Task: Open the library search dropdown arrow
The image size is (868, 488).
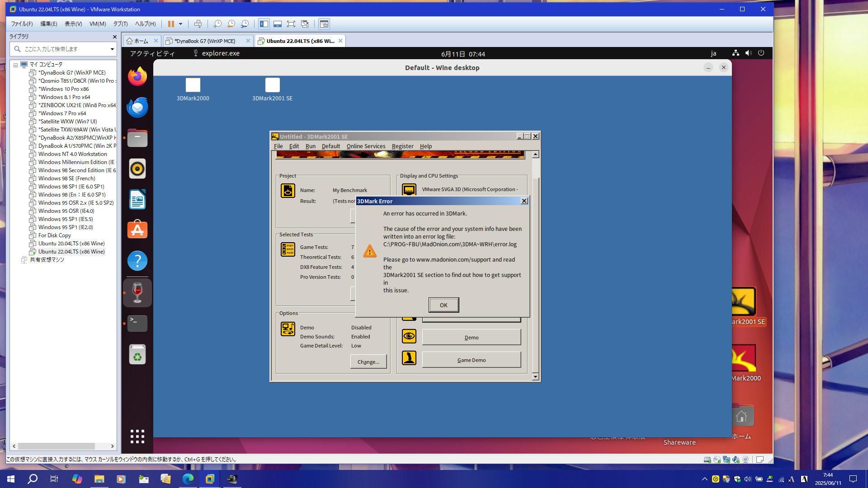Action: click(112, 49)
